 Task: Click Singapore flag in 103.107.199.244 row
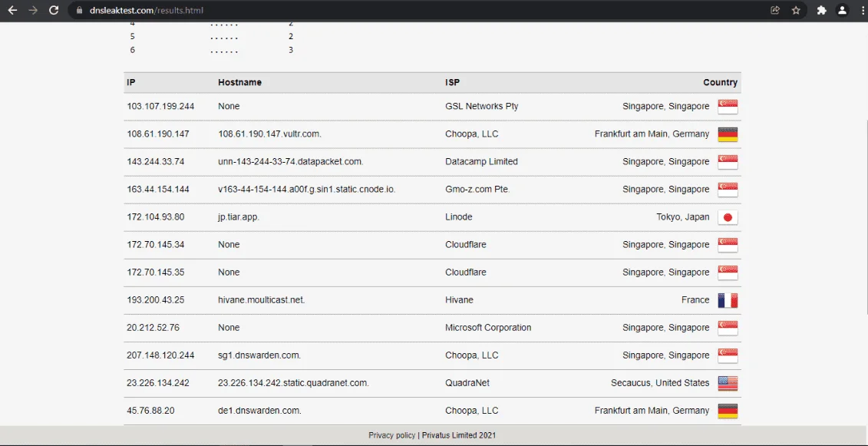click(x=728, y=107)
